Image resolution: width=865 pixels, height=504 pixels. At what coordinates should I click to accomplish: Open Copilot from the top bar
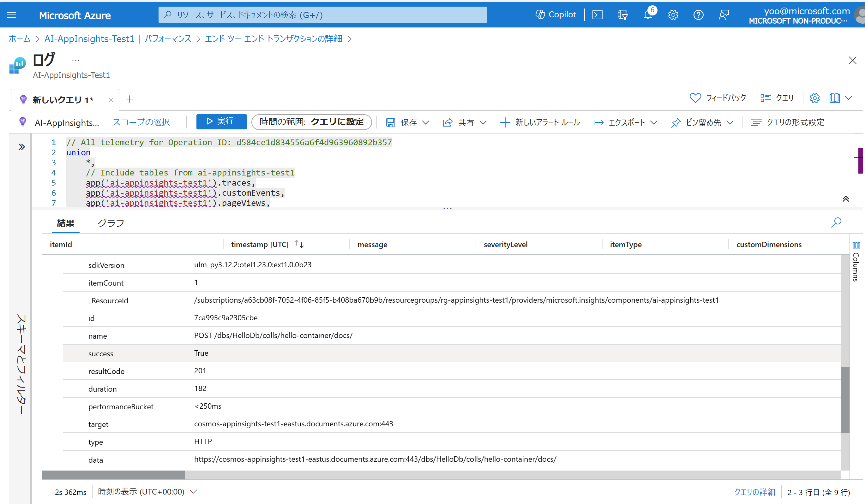coord(556,15)
